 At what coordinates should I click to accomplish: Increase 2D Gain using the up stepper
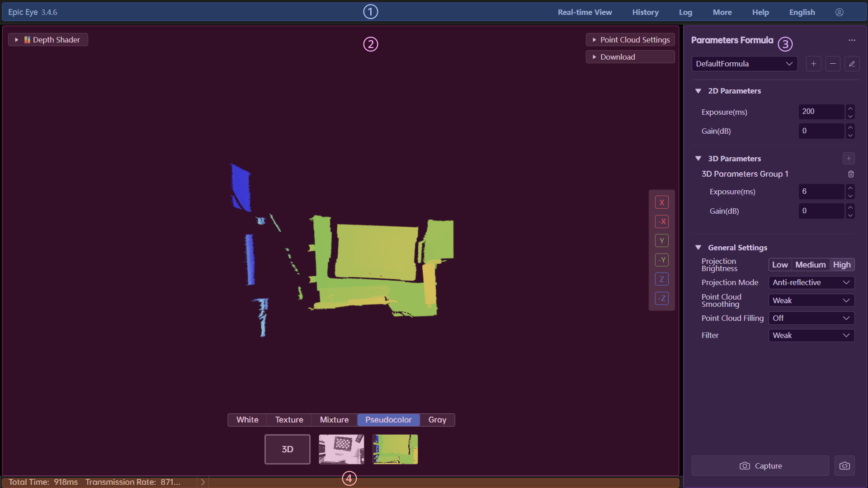coord(850,128)
